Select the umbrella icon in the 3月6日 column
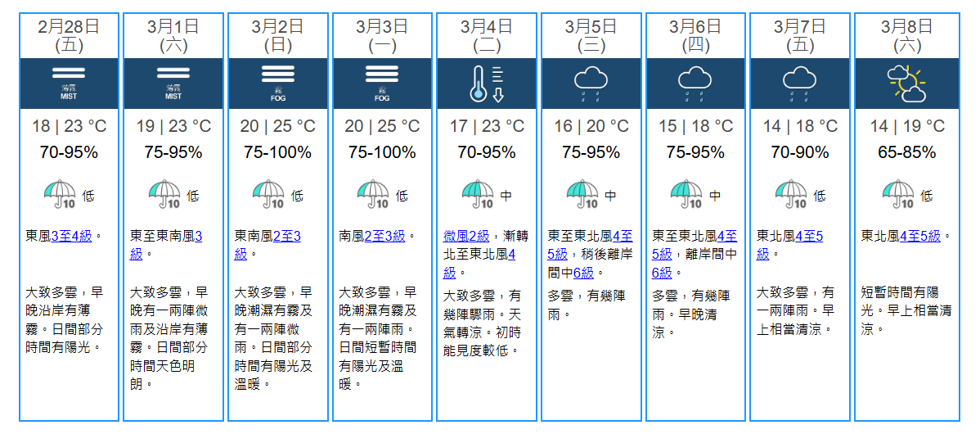This screenshot has width=980, height=434. pos(686,195)
